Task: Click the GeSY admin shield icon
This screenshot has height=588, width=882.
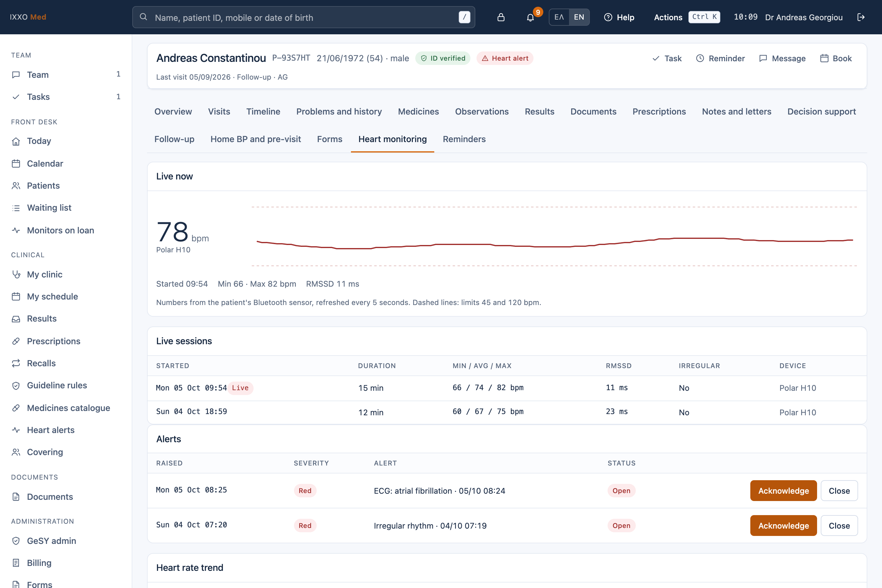Action: [x=16, y=541]
